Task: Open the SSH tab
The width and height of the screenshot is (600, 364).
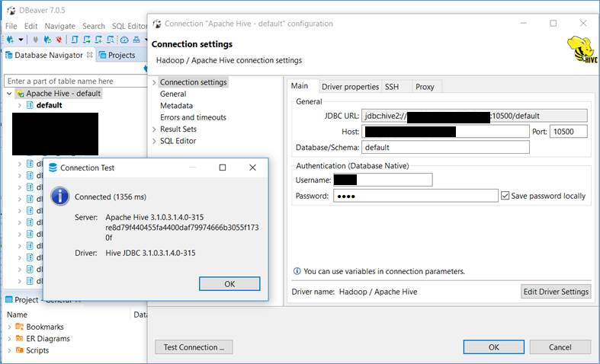Action: (x=392, y=87)
